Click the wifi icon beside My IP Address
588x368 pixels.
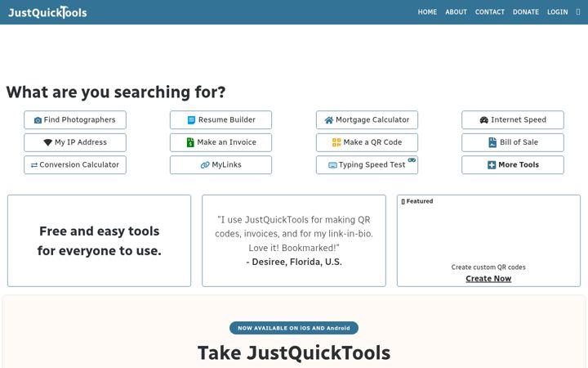(x=47, y=142)
